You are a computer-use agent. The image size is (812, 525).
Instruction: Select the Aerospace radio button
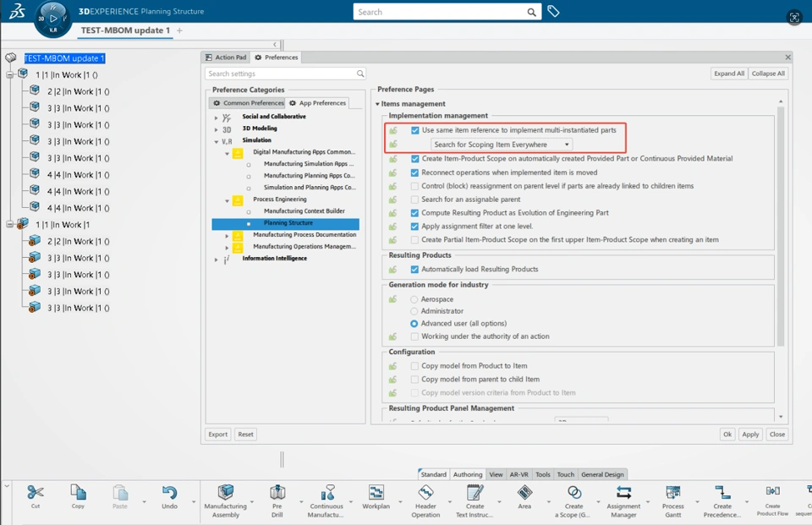tap(414, 299)
